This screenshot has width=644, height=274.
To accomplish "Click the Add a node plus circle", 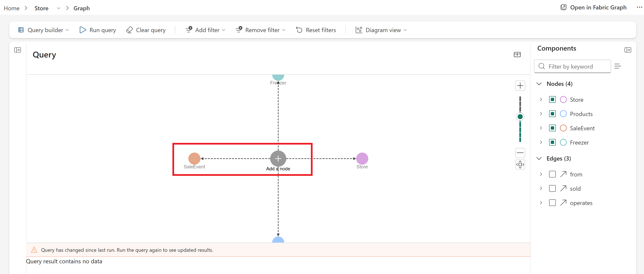I will click(x=278, y=159).
